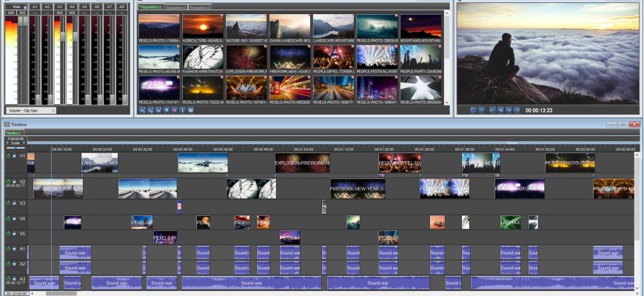Click the grid view icon in repository toolbar
The width and height of the screenshot is (644, 296).
(190, 110)
